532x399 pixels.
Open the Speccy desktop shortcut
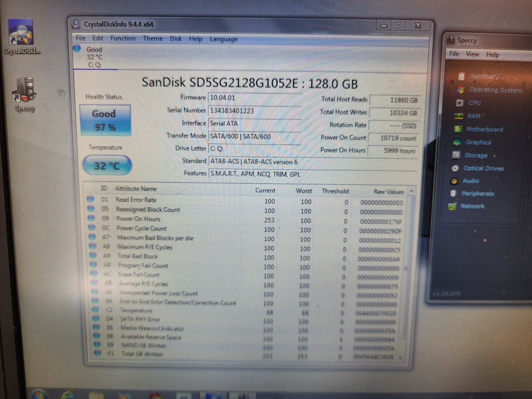coord(24,94)
